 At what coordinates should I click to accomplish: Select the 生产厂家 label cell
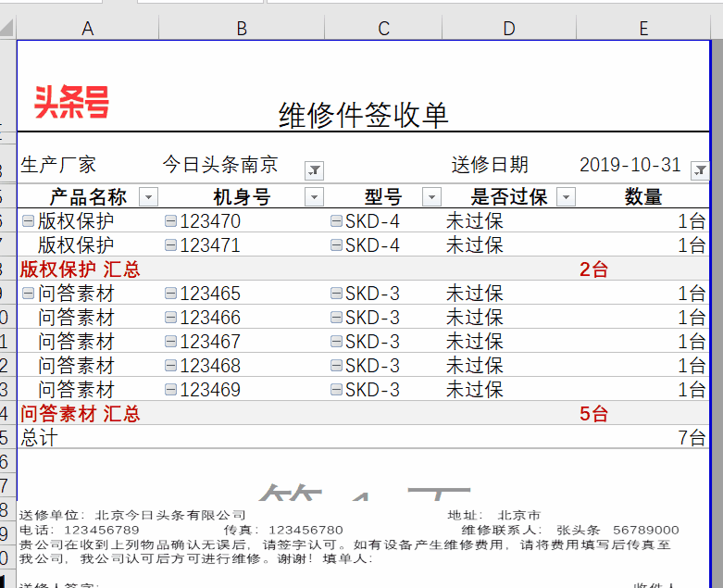tap(58, 165)
